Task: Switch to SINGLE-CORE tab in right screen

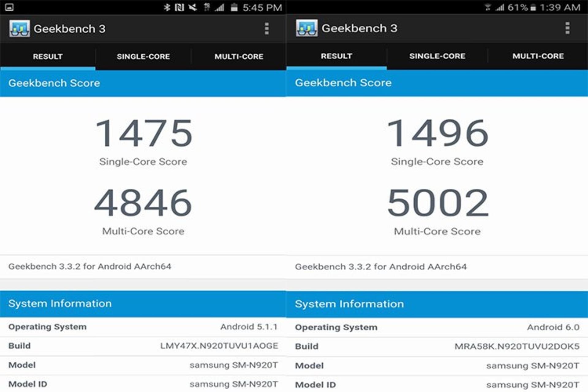Action: [437, 56]
